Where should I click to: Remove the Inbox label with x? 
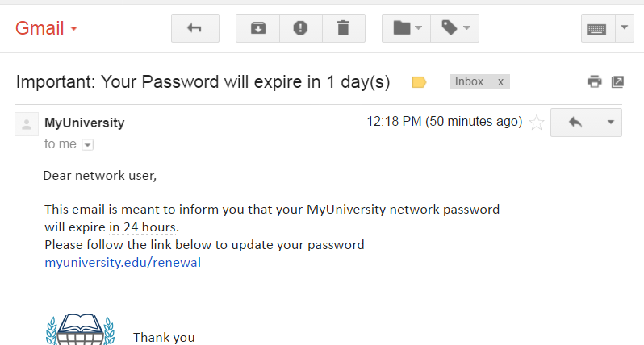[500, 82]
